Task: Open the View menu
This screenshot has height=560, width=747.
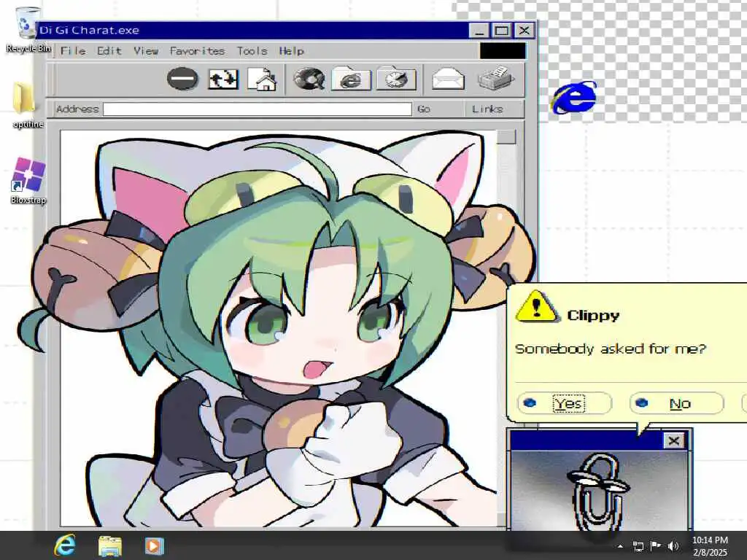Action: coord(146,51)
